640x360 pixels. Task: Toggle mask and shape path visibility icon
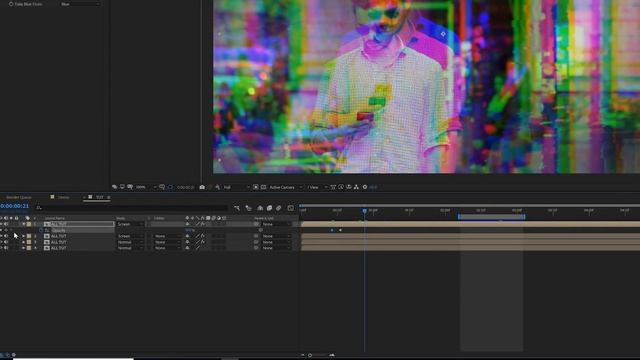(170, 187)
